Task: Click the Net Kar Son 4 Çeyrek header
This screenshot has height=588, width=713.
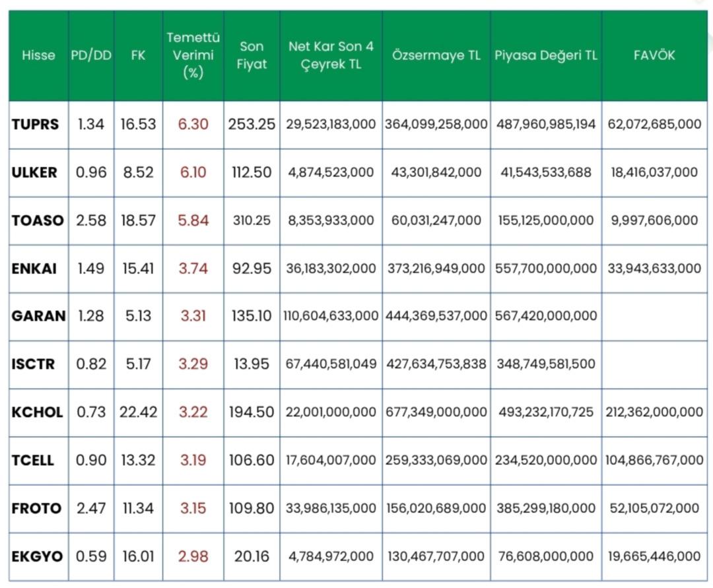Action: [x=331, y=55]
